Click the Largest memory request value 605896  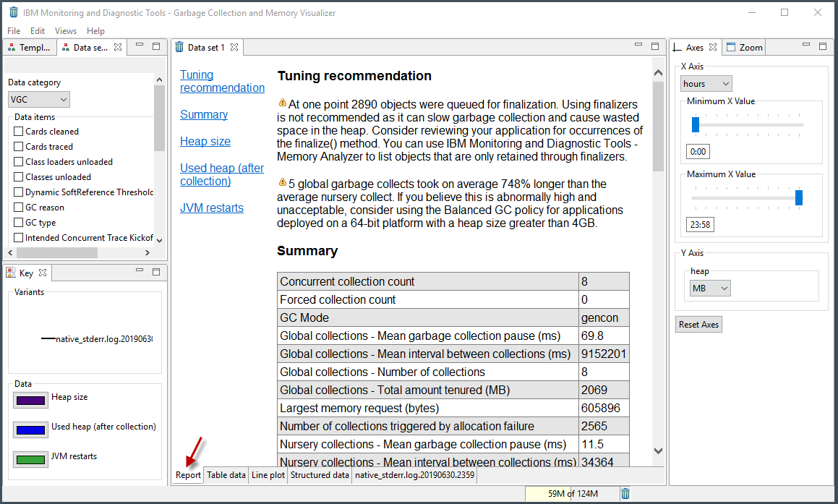click(x=604, y=408)
